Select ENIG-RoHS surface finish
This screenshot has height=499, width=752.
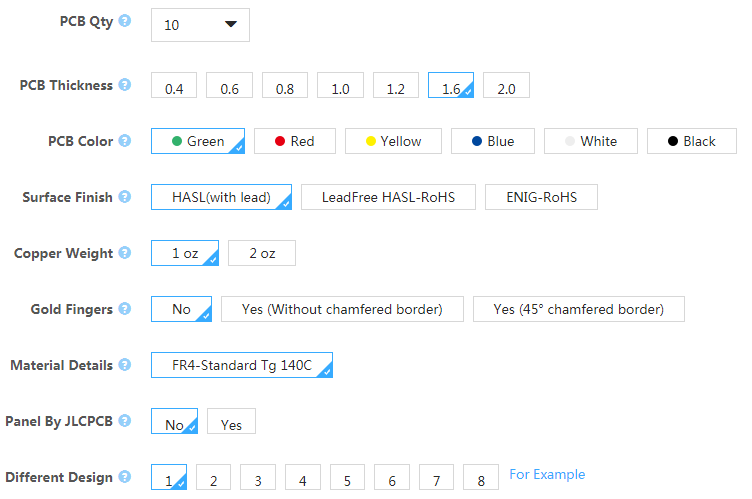tap(541, 197)
